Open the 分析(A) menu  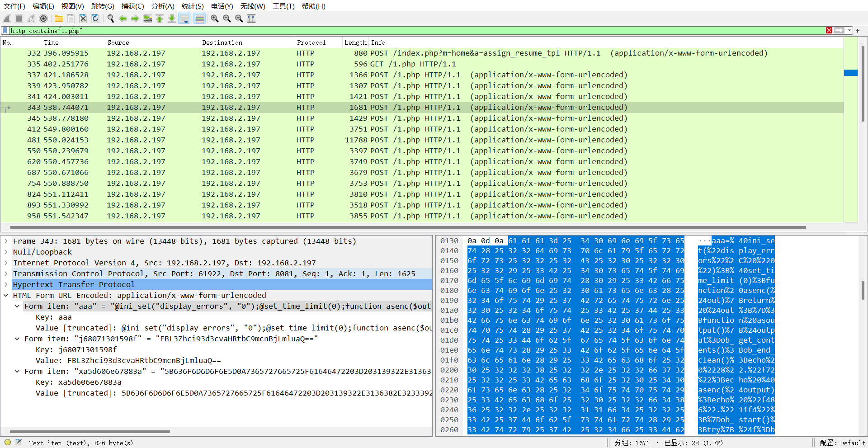pos(163,6)
